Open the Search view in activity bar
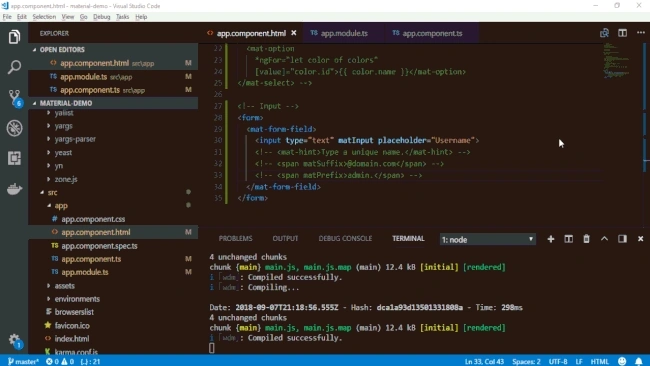 (x=14, y=67)
